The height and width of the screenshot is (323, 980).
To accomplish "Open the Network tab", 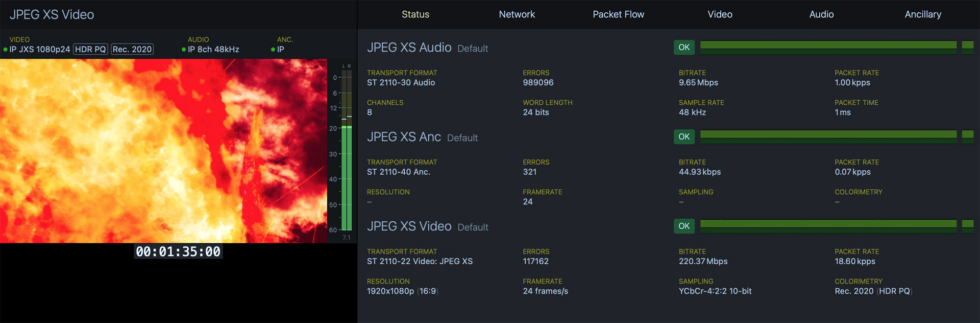I will coord(517,14).
